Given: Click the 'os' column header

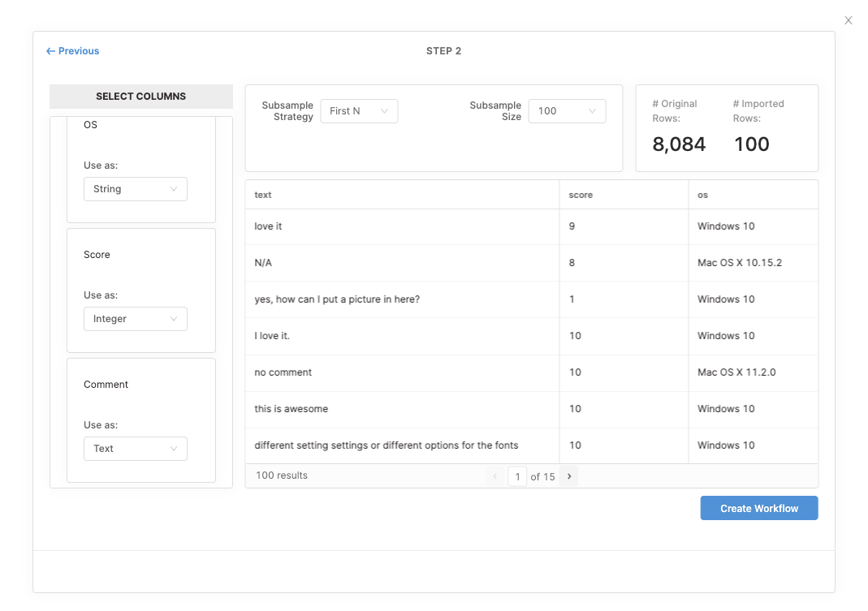Looking at the screenshot, I should (703, 195).
